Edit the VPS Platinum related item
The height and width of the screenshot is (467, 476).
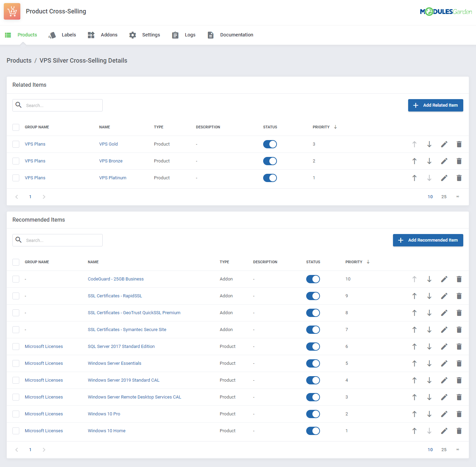(x=444, y=178)
